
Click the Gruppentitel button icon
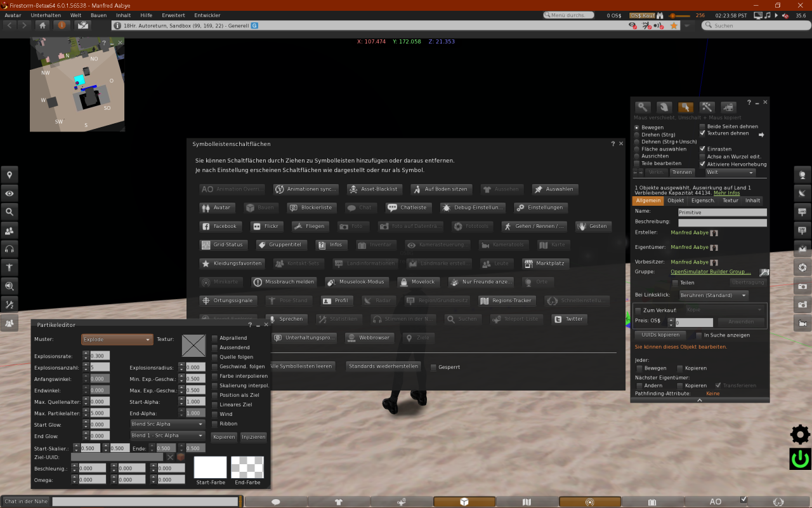point(261,244)
